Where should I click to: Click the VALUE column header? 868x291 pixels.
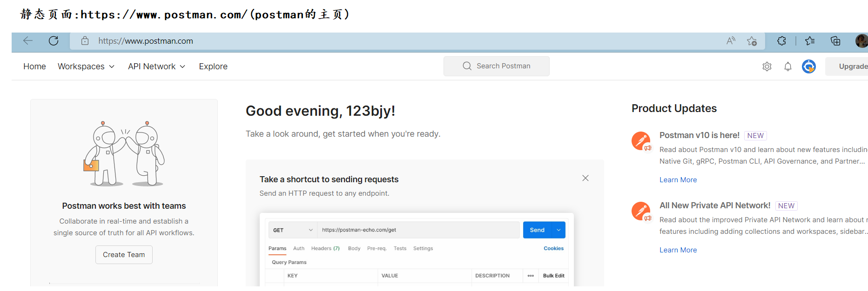[390, 276]
